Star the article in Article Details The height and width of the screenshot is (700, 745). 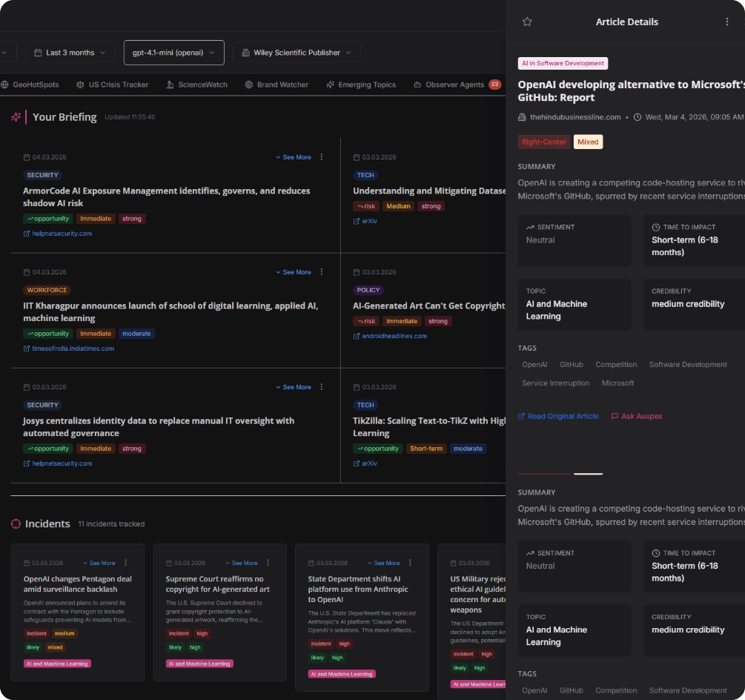(x=527, y=22)
